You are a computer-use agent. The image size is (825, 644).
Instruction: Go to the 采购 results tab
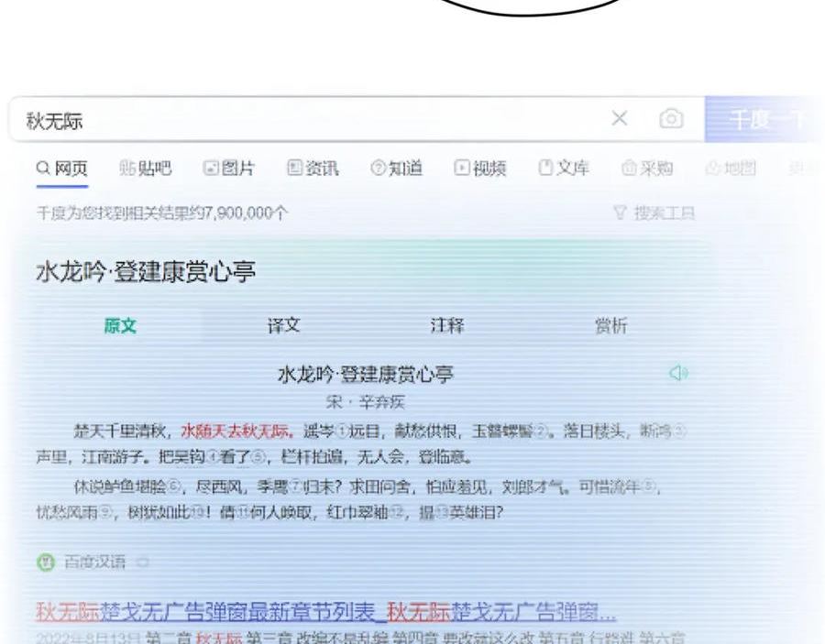pos(647,169)
